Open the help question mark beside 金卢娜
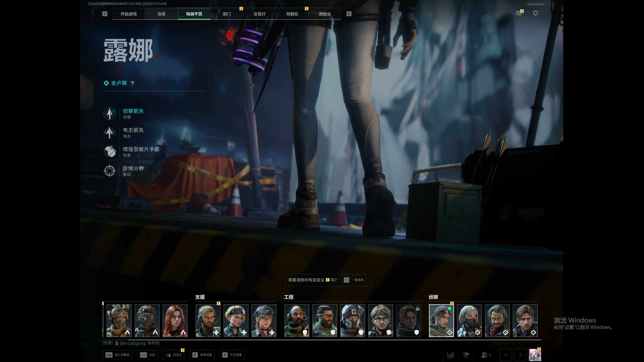 point(132,83)
